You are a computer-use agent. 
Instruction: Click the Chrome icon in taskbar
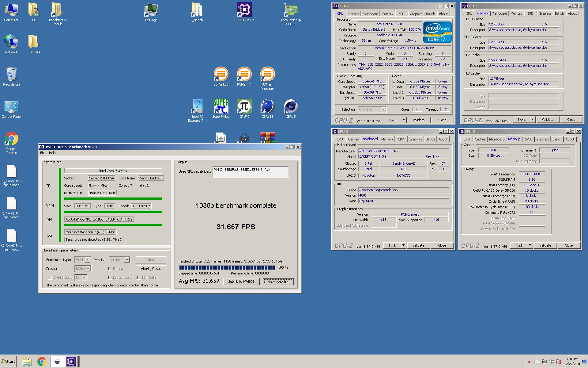42,362
